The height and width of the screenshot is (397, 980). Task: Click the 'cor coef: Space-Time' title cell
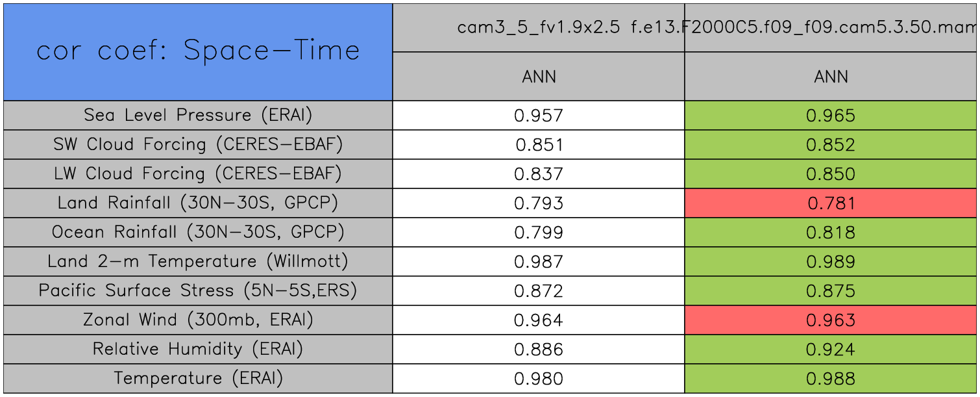[198, 51]
